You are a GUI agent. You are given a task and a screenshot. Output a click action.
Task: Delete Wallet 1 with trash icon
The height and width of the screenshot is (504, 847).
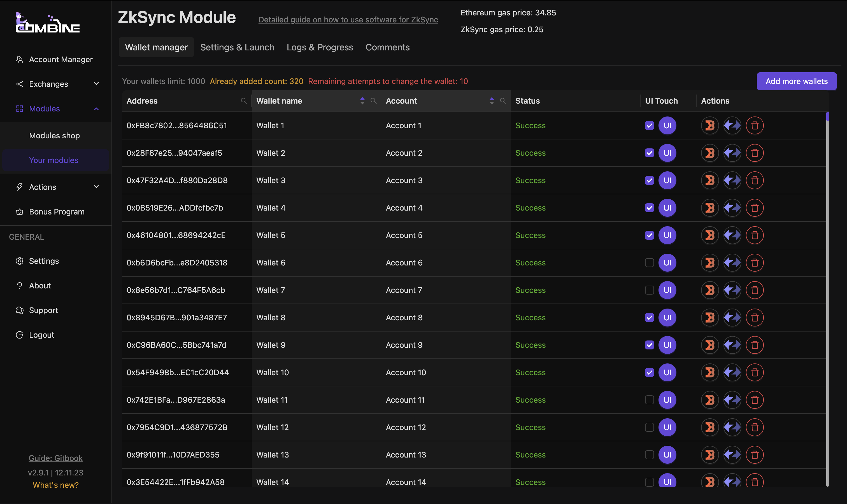pyautogui.click(x=755, y=125)
